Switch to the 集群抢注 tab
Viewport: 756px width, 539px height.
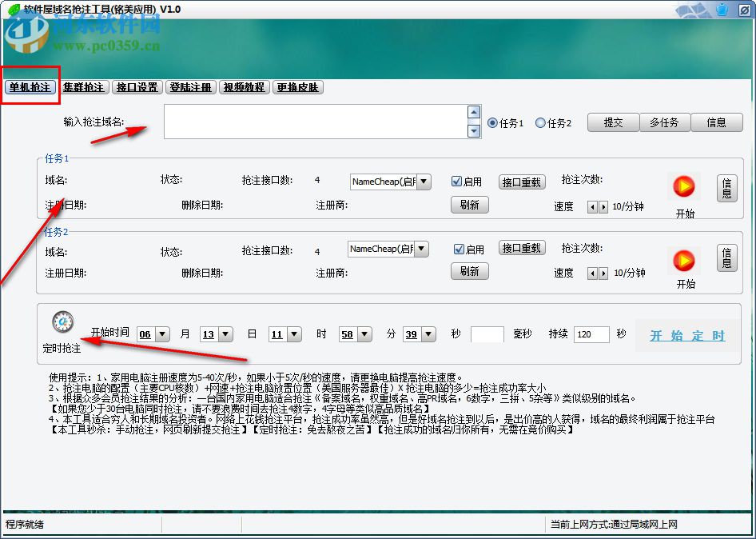tap(83, 87)
